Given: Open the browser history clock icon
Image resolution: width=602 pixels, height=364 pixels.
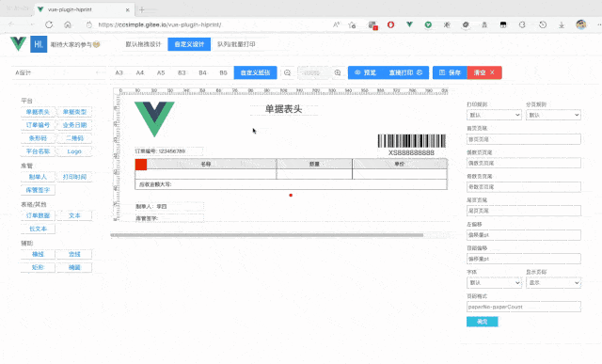Looking at the screenshot, I should [x=543, y=24].
